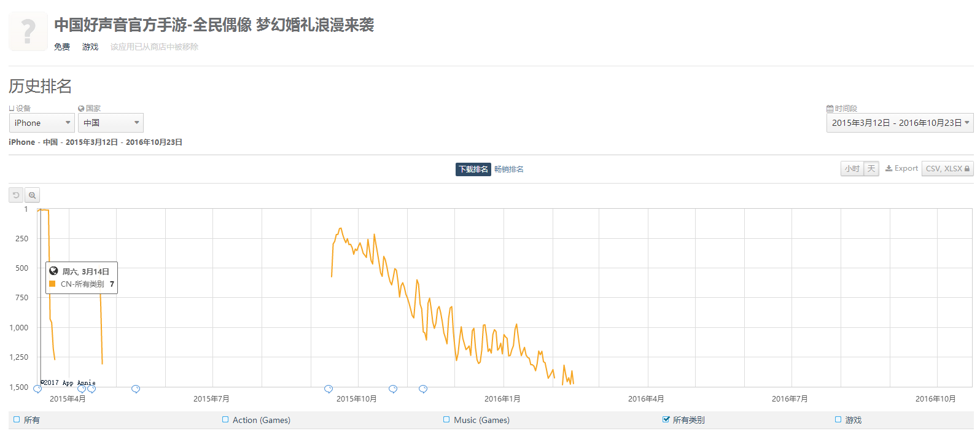Click the orange CN-所有类别 swatch in the tooltip
The height and width of the screenshot is (431, 980).
pos(52,284)
